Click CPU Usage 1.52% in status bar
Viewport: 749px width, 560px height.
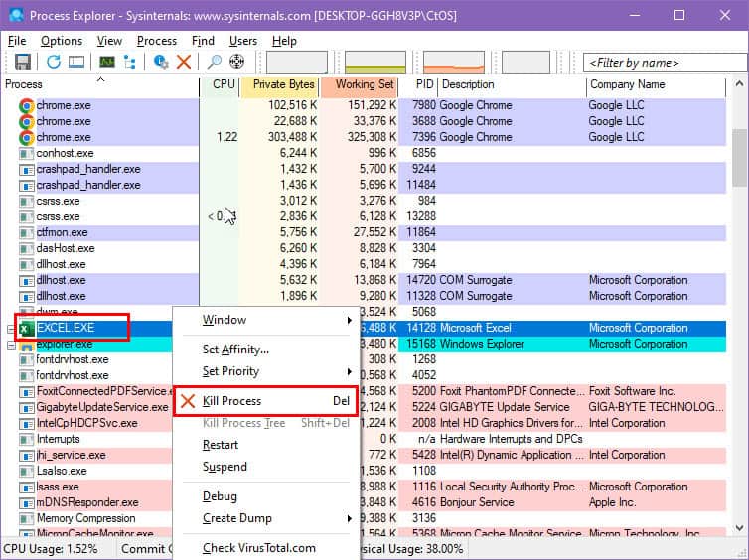pos(51,549)
